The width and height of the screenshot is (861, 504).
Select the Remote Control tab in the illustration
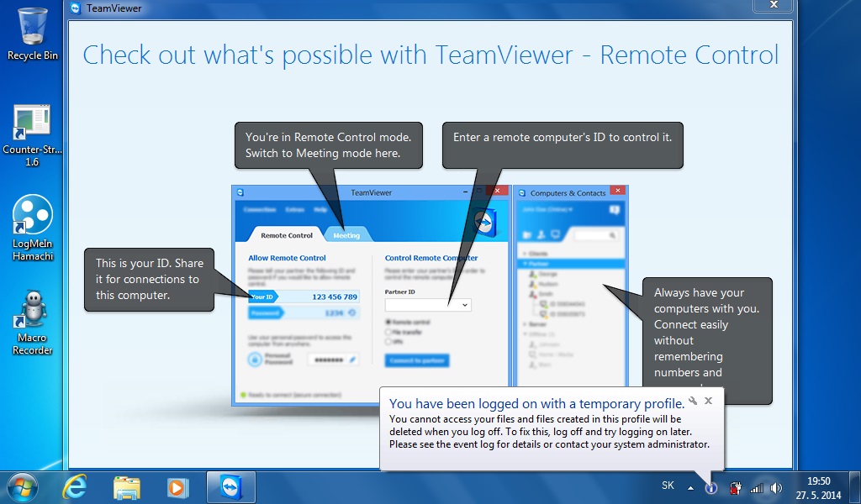pos(286,235)
